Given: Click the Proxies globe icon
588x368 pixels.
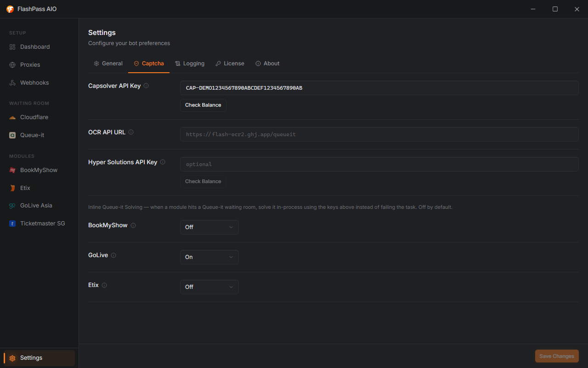Looking at the screenshot, I should [x=12, y=65].
